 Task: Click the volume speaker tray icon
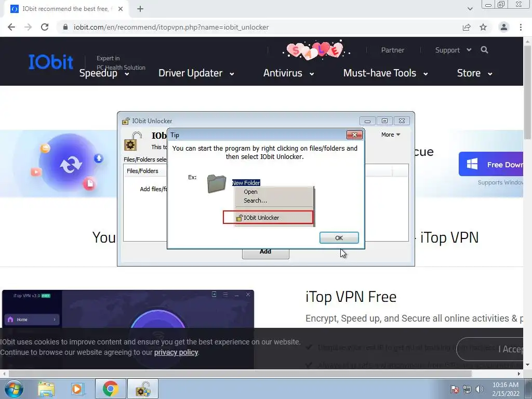(479, 390)
